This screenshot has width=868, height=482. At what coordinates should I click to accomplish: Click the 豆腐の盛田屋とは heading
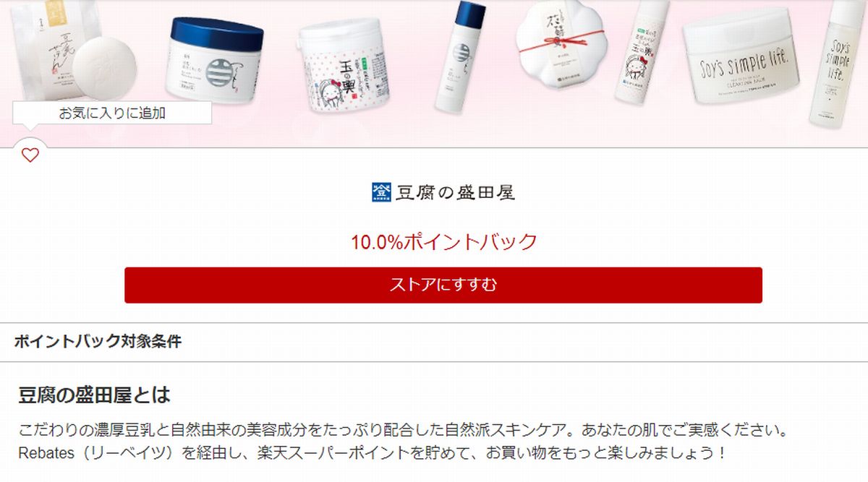tap(95, 395)
